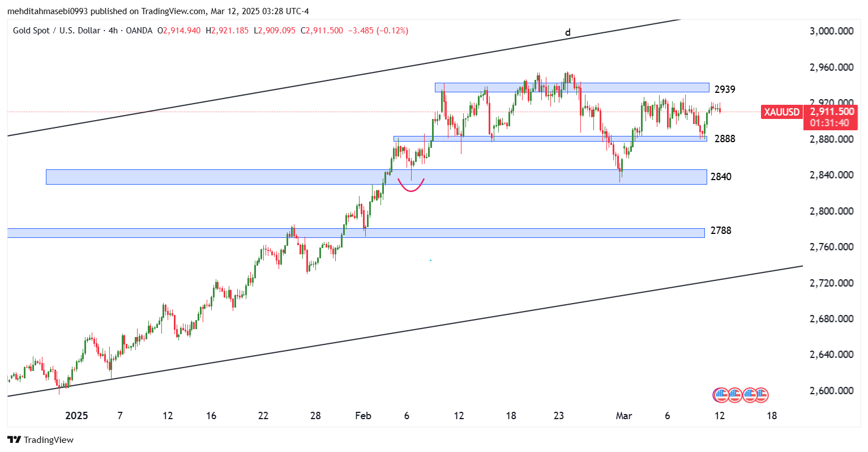Click the TradingView logo at bottom left
The height and width of the screenshot is (452, 868).
[x=40, y=440]
